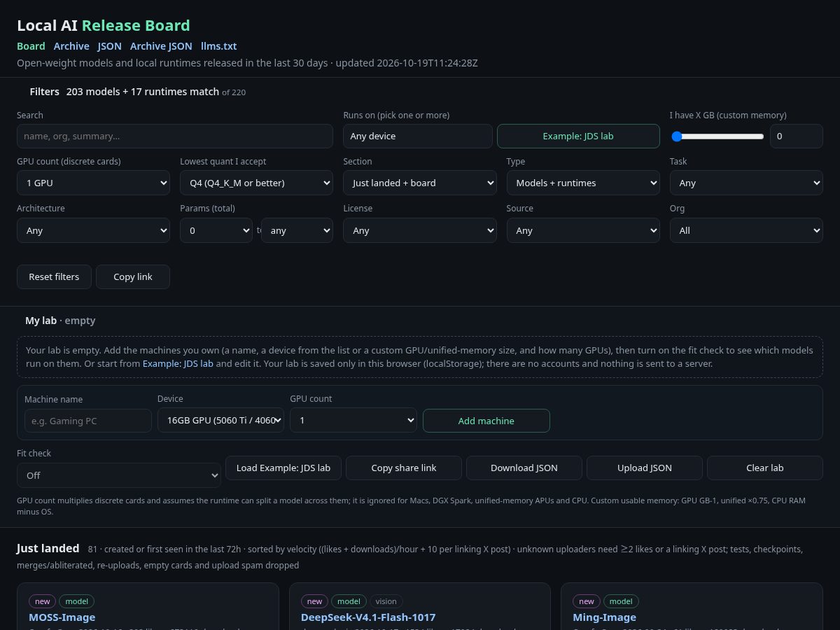Click the custom memory slider
Viewport: 840px width, 630px height.
(717, 136)
